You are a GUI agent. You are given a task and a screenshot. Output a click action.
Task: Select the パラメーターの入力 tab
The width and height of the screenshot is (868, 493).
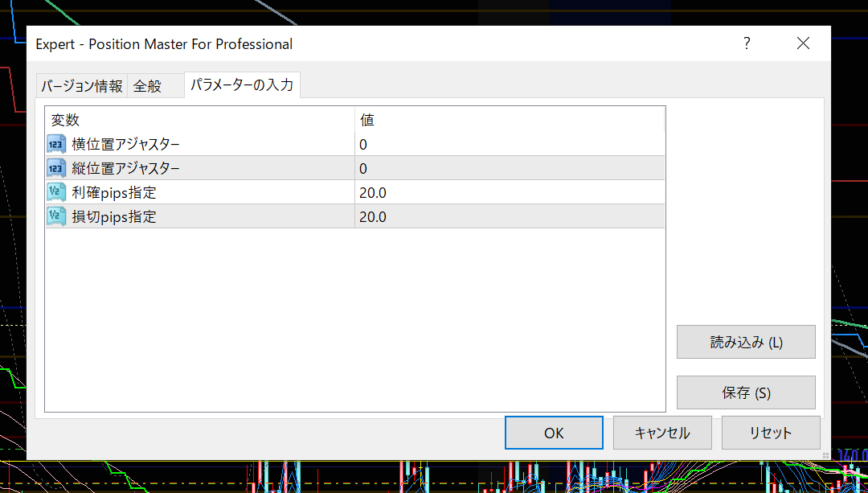[x=242, y=84]
